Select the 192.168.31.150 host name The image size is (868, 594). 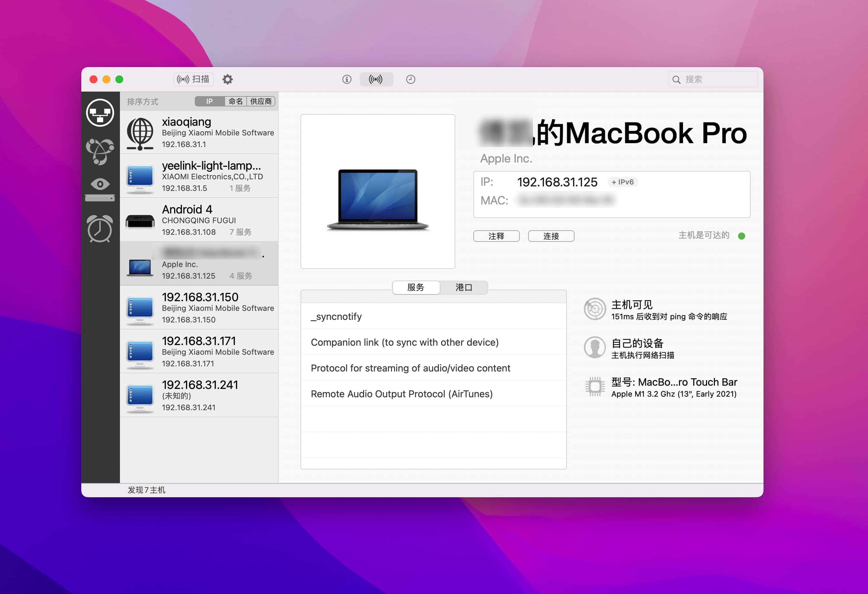pos(200,297)
